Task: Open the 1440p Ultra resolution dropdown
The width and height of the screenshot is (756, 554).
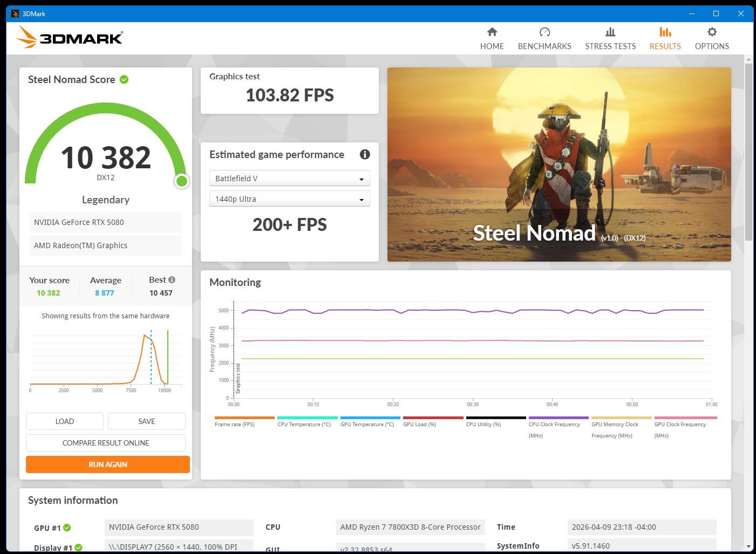Action: click(289, 199)
